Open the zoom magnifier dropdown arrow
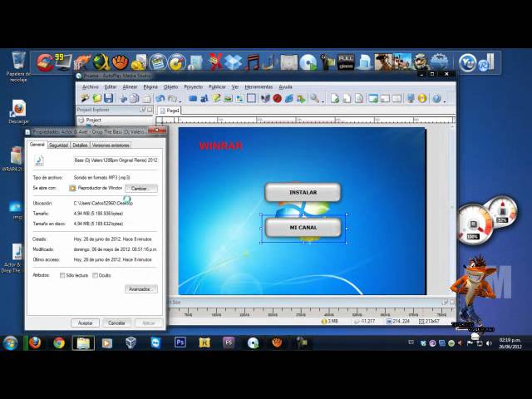The width and height of the screenshot is (532, 399). tap(323, 101)
